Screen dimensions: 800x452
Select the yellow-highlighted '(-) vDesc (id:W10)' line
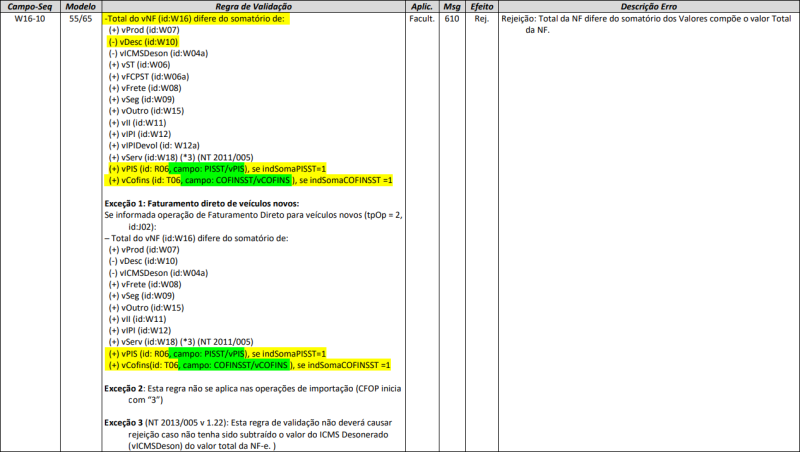[143, 42]
